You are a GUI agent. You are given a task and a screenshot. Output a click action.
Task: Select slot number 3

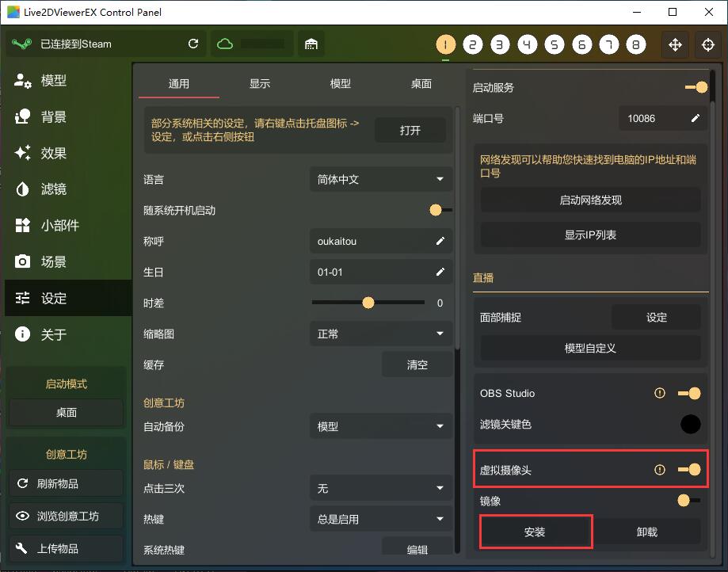(x=500, y=44)
